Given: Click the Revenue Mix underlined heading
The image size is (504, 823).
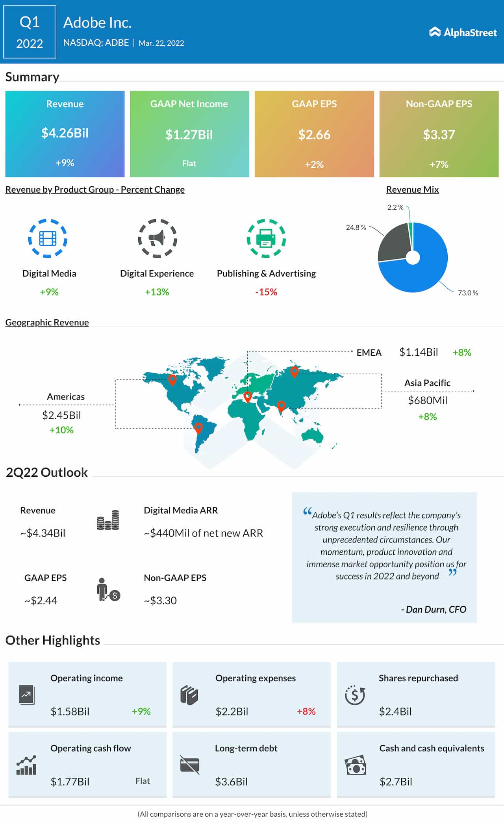Looking at the screenshot, I should tap(412, 189).
